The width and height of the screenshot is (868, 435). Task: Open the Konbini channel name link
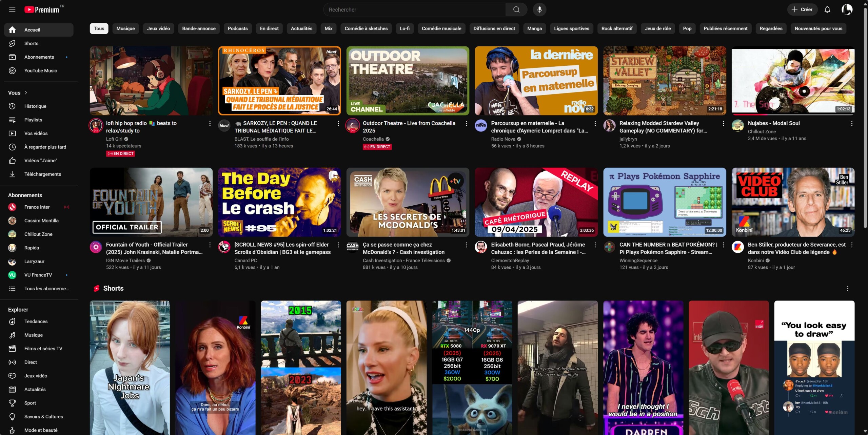[756, 261]
